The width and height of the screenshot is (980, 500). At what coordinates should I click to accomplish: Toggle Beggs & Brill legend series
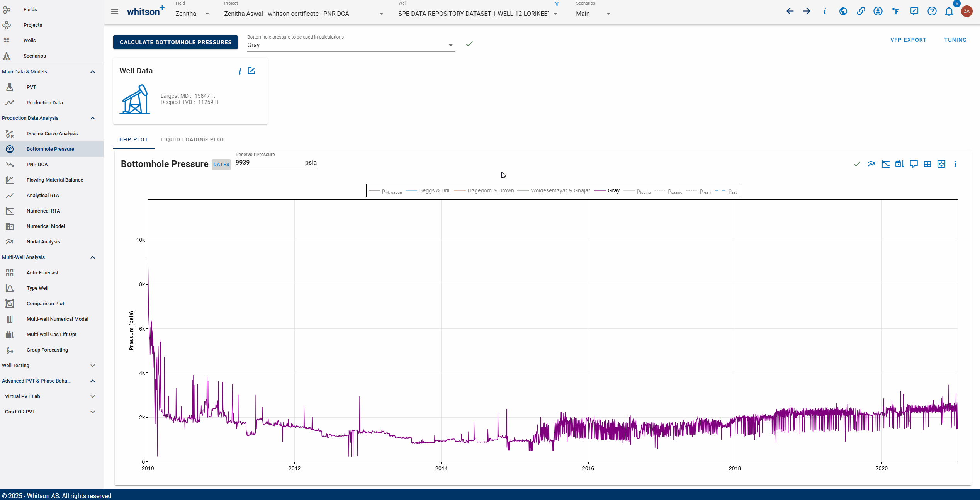click(428, 191)
